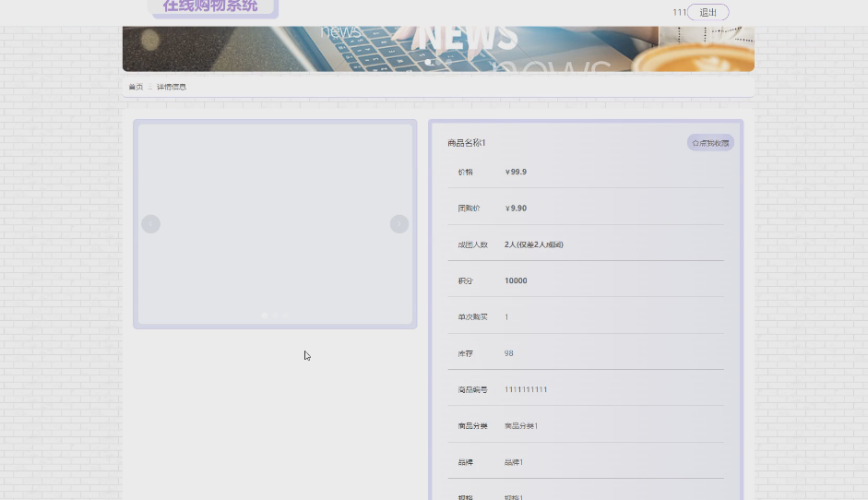Click the NEWS banner image
The width and height of the screenshot is (868, 500).
(x=438, y=49)
